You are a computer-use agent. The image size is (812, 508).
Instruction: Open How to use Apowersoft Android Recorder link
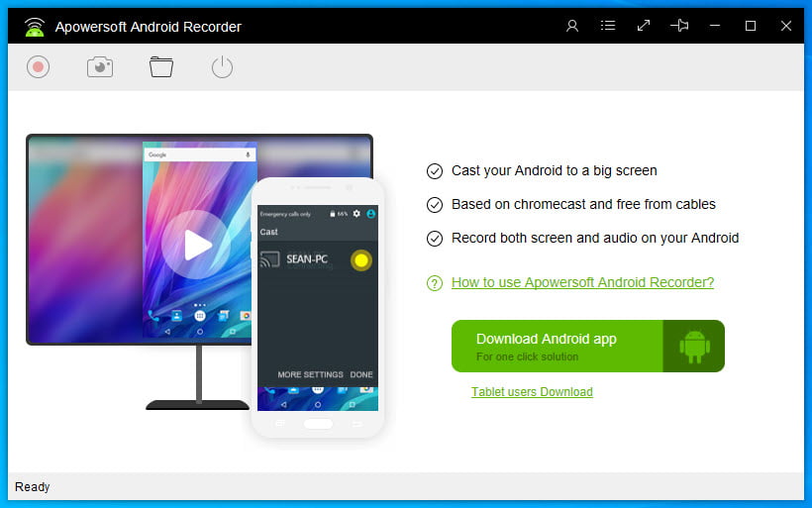tap(582, 283)
